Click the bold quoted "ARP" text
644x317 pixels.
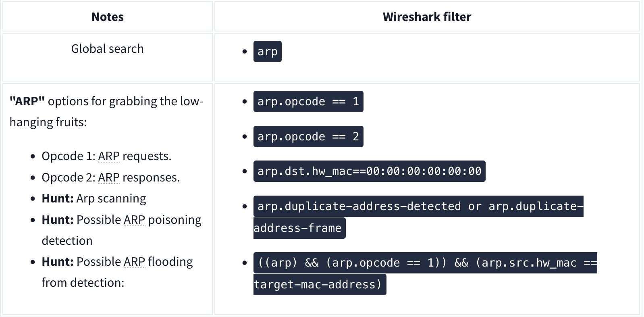click(27, 101)
